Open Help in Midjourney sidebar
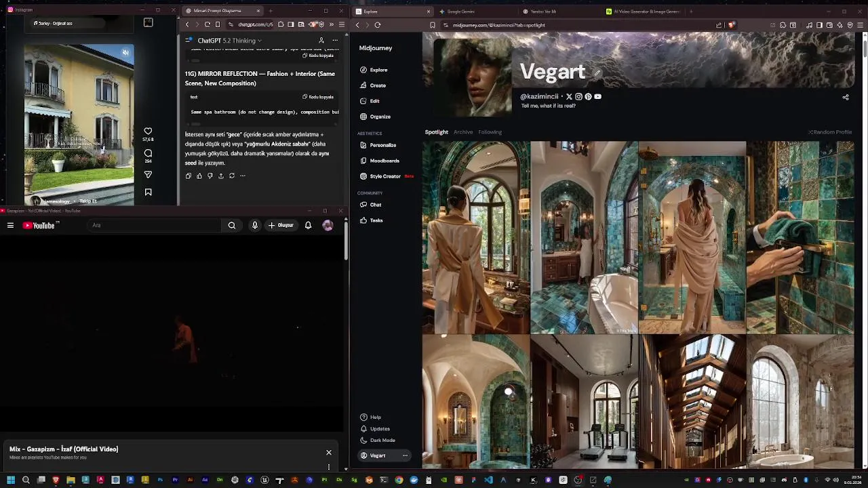This screenshot has height=488, width=868. (370, 418)
